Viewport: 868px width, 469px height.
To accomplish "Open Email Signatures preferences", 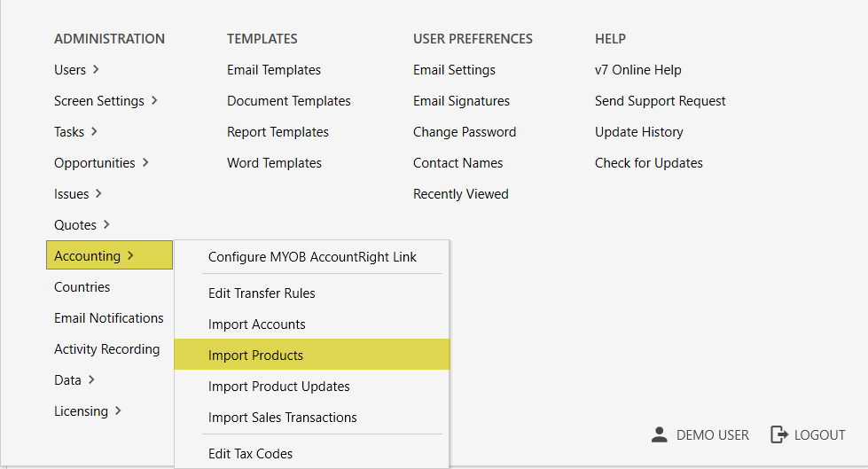I will (x=461, y=101).
